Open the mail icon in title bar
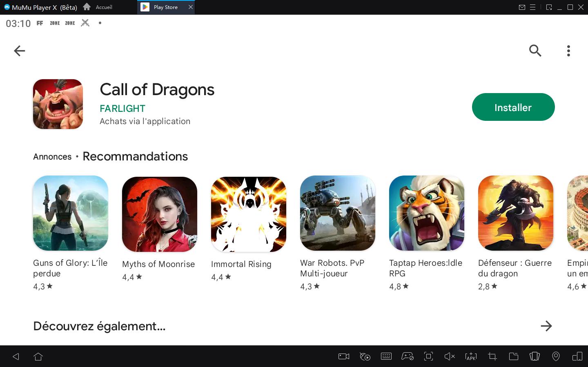Image resolution: width=588 pixels, height=367 pixels. 522,7
